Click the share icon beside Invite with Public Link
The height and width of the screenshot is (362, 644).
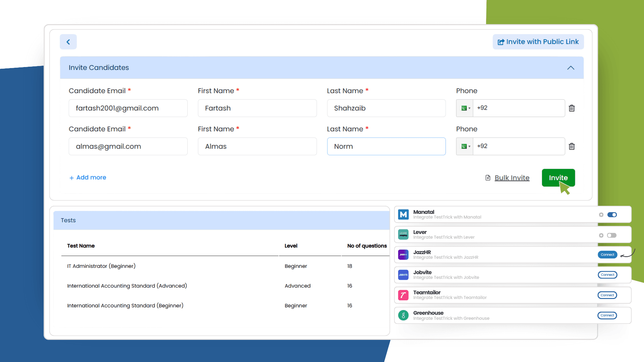(x=501, y=42)
